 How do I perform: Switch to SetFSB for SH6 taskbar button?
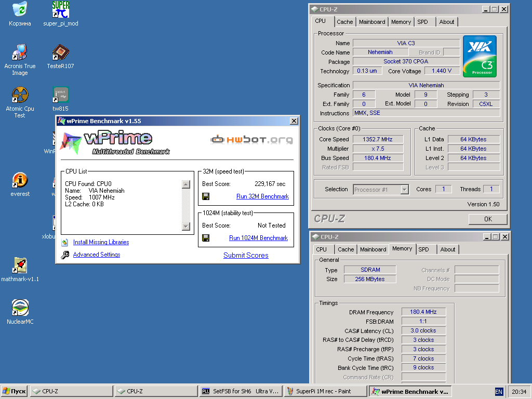click(x=240, y=391)
